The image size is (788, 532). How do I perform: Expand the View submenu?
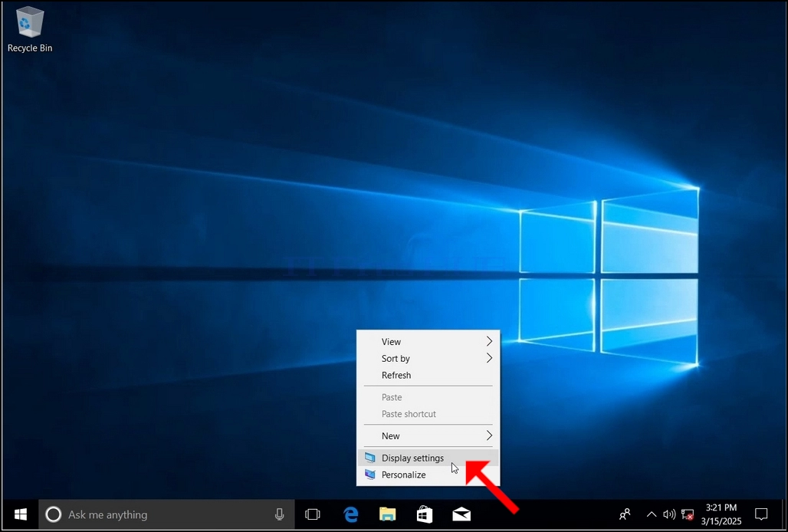pos(428,342)
